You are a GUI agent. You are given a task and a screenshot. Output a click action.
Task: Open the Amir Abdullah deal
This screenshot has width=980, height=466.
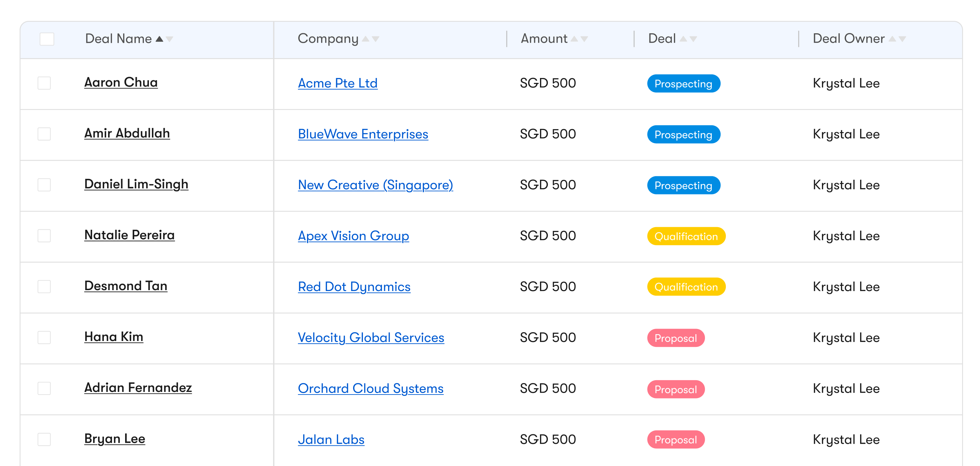pos(127,133)
